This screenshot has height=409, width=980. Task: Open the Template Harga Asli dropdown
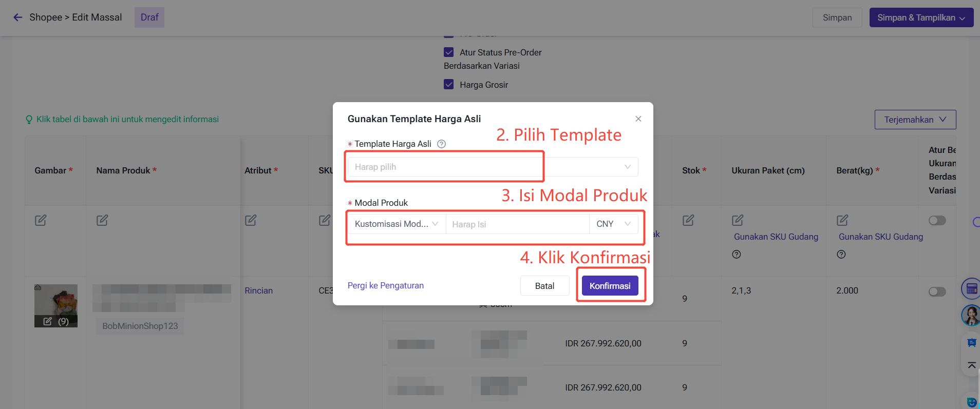(x=493, y=167)
